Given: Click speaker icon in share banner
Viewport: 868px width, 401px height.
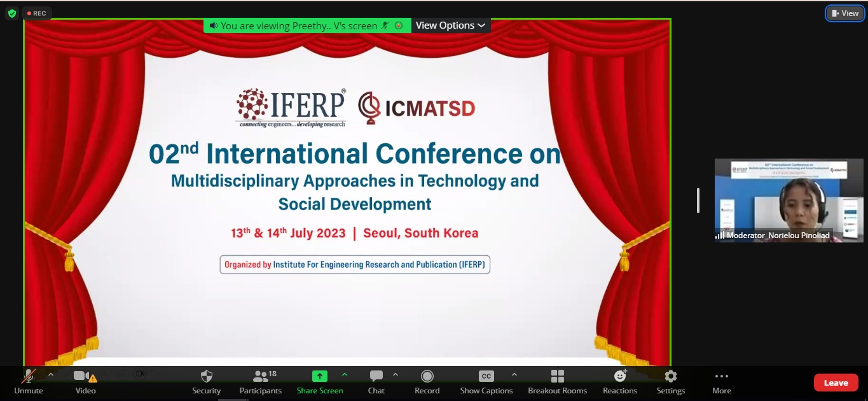Looking at the screenshot, I should click(x=214, y=25).
